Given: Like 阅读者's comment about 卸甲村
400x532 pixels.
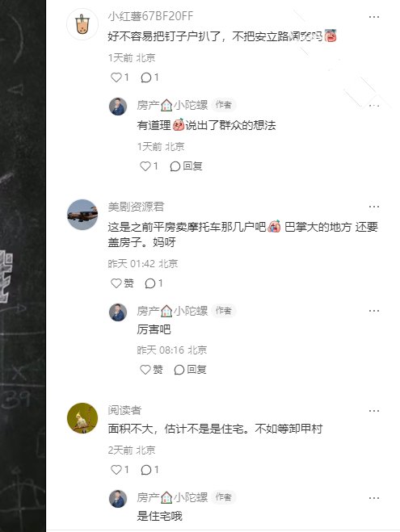Looking at the screenshot, I should coord(120,470).
